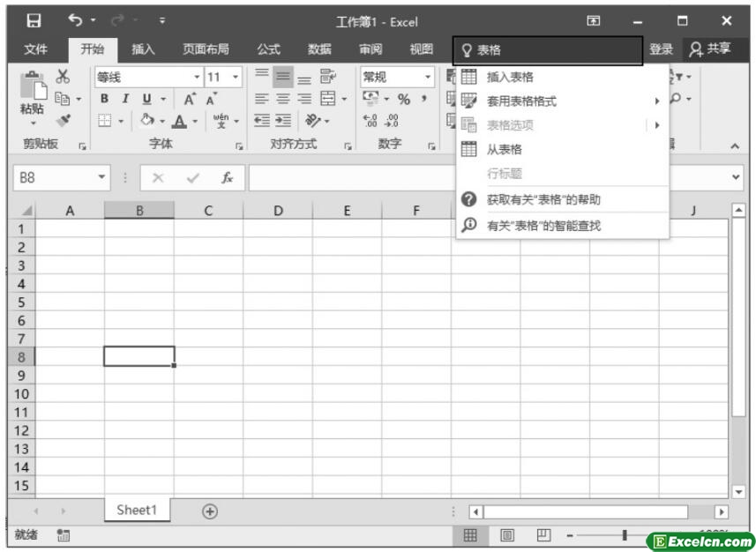
Task: Expand the Name Box dropdown arrow
Action: pos(104,176)
